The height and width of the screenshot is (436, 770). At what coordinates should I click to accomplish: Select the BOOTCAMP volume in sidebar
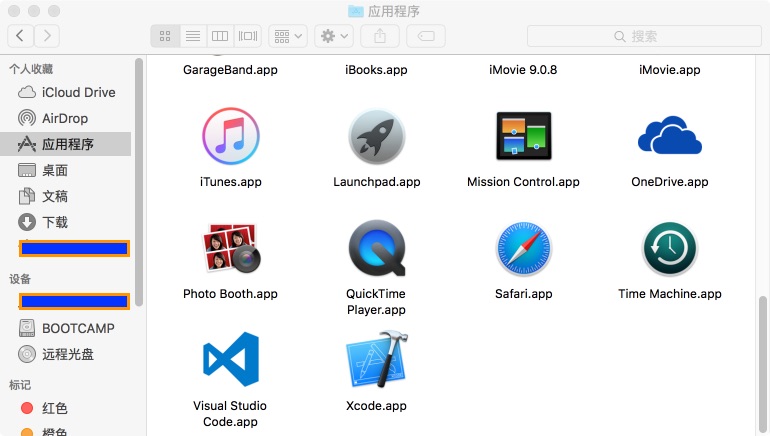(x=66, y=328)
